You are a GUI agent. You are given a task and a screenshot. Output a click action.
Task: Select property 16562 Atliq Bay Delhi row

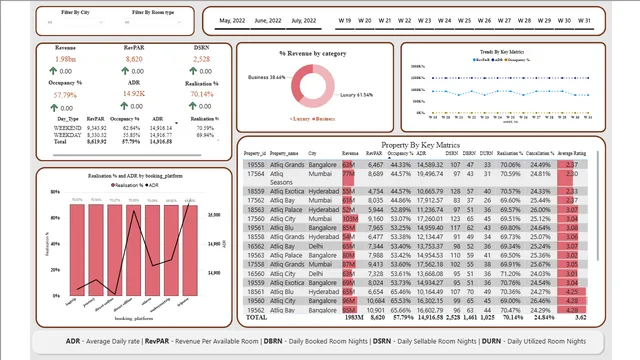coord(416,246)
